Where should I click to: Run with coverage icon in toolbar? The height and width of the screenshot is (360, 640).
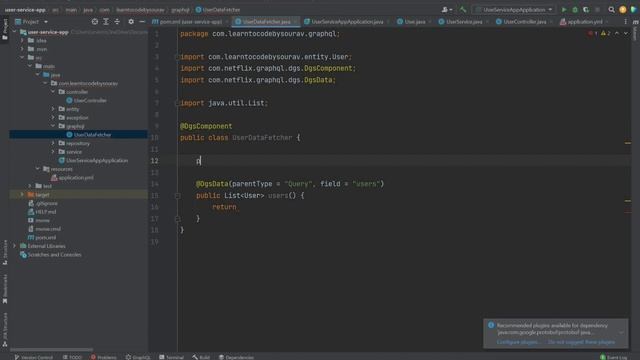[586, 9]
